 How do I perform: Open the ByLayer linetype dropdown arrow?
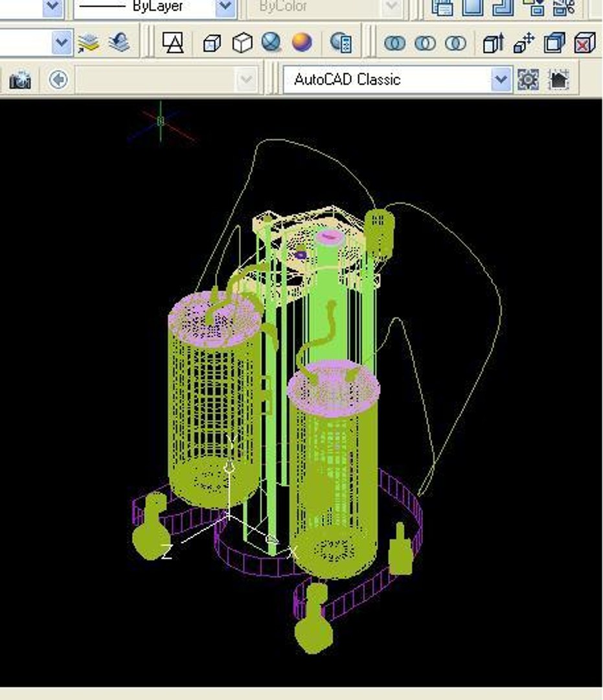[x=225, y=6]
